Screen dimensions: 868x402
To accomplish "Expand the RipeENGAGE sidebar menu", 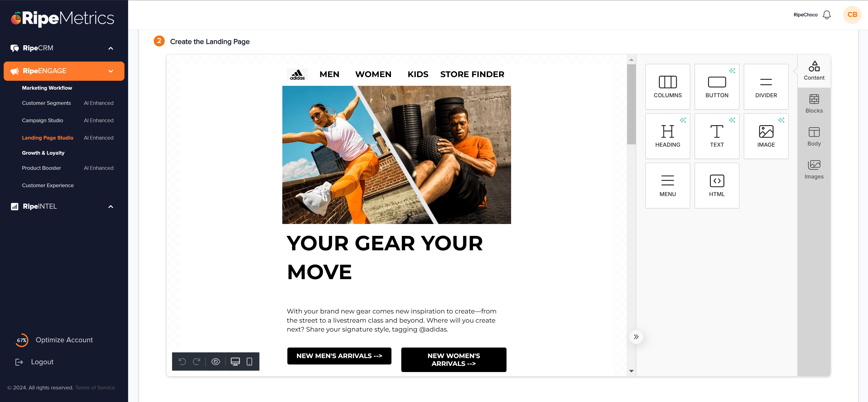I will click(110, 71).
